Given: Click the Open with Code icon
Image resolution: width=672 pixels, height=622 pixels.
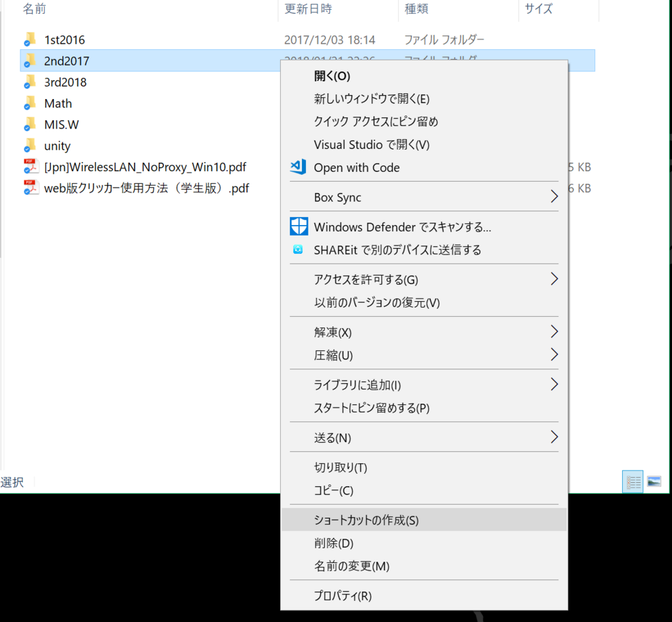Looking at the screenshot, I should coord(297,167).
